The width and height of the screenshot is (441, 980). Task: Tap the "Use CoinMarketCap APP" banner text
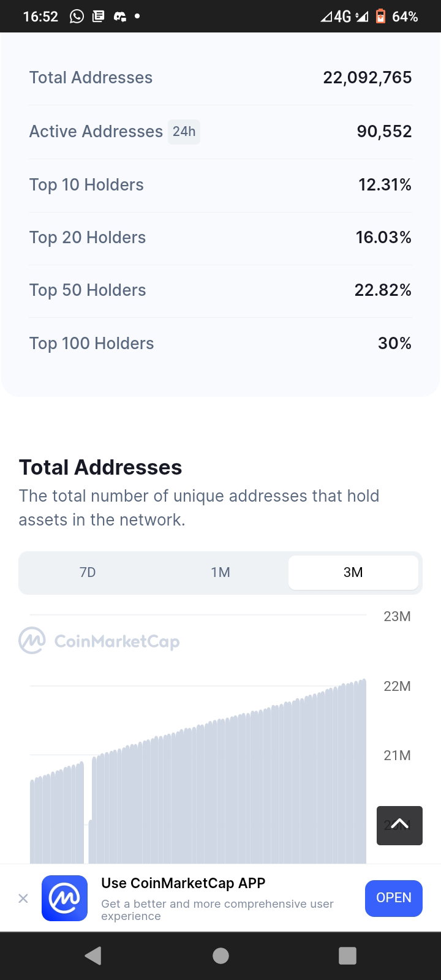183,883
